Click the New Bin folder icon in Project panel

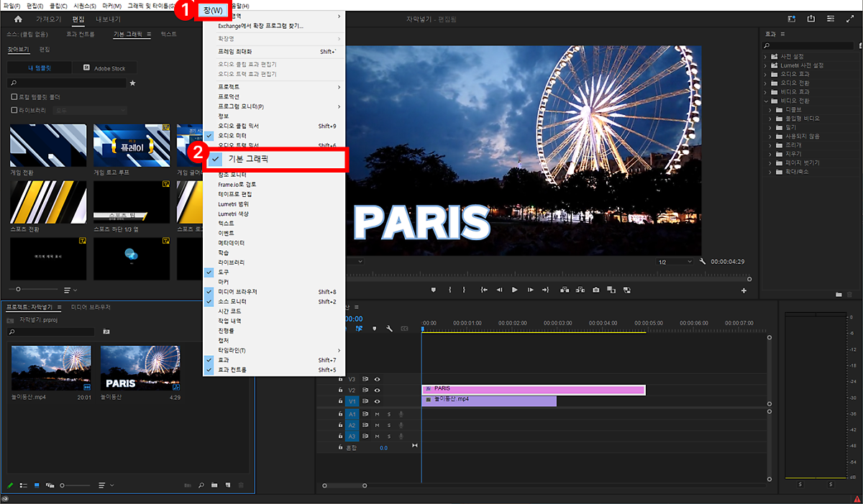pos(214,486)
